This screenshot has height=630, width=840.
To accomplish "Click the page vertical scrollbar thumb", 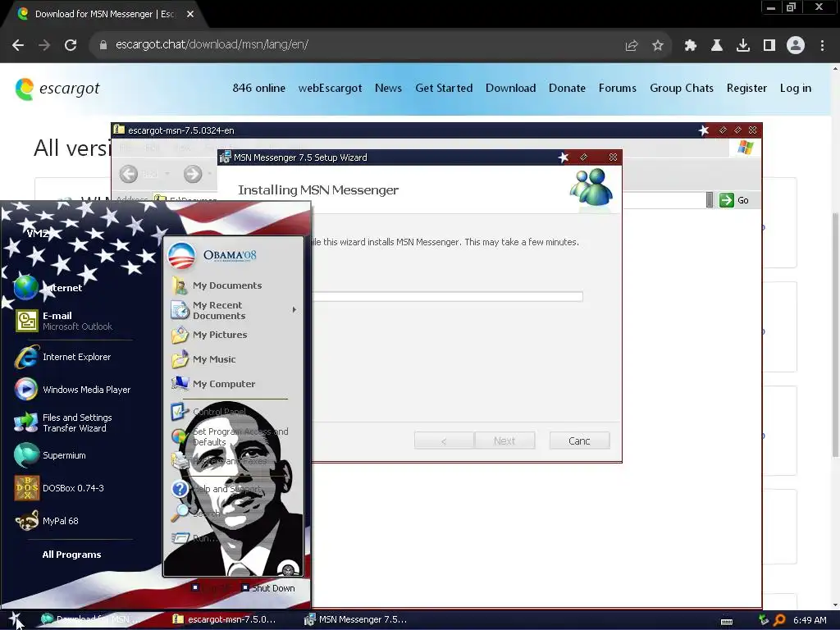I will [x=835, y=335].
